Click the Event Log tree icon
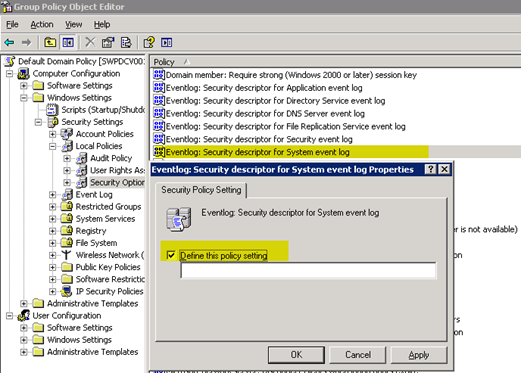The height and width of the screenshot is (373, 521). click(x=67, y=195)
